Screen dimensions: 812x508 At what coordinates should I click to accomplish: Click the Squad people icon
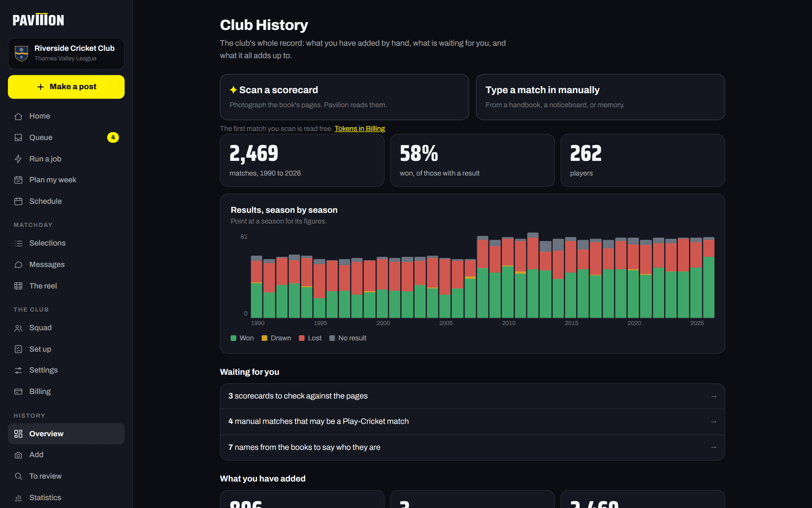click(x=18, y=328)
